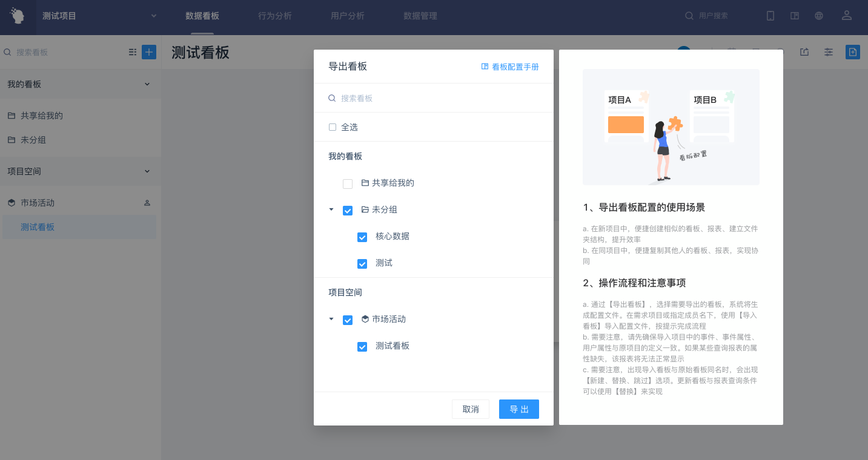Screen dimensions: 868x460
Task: Click the sidebar list management icon
Action: pos(133,53)
